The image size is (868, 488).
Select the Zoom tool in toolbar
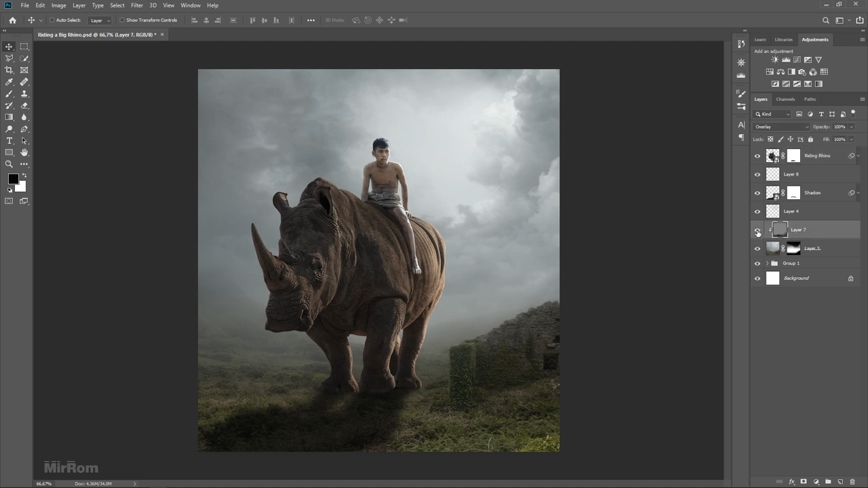coord(9,164)
